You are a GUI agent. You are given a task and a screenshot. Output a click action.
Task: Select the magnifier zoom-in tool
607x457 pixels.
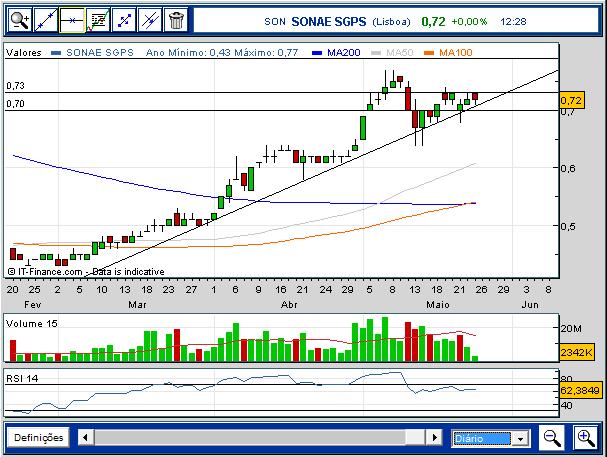click(x=20, y=20)
